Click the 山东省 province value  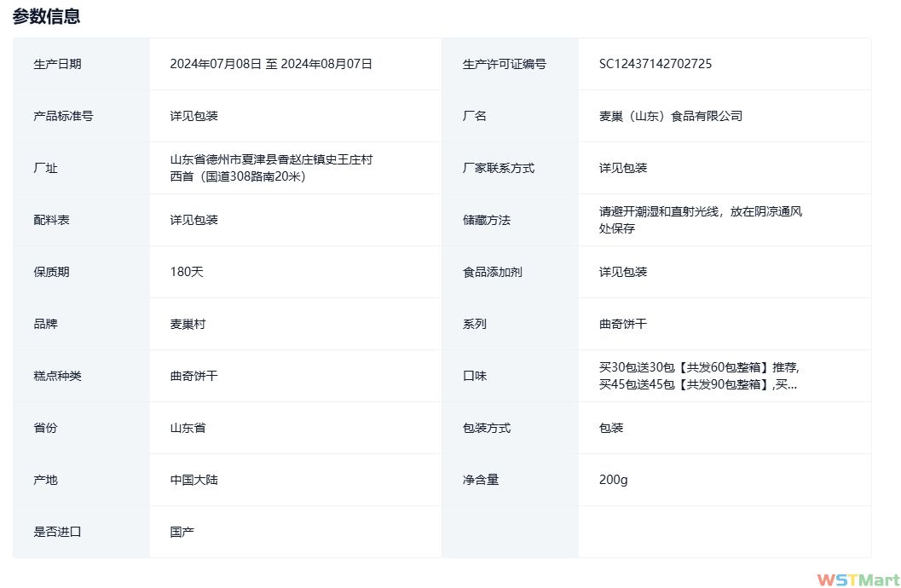pyautogui.click(x=188, y=428)
